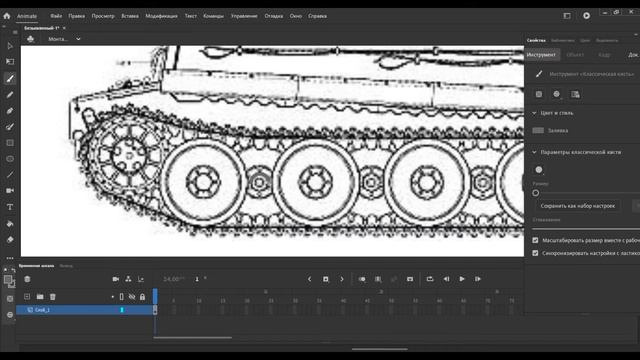Create a new layer folder

click(40, 297)
